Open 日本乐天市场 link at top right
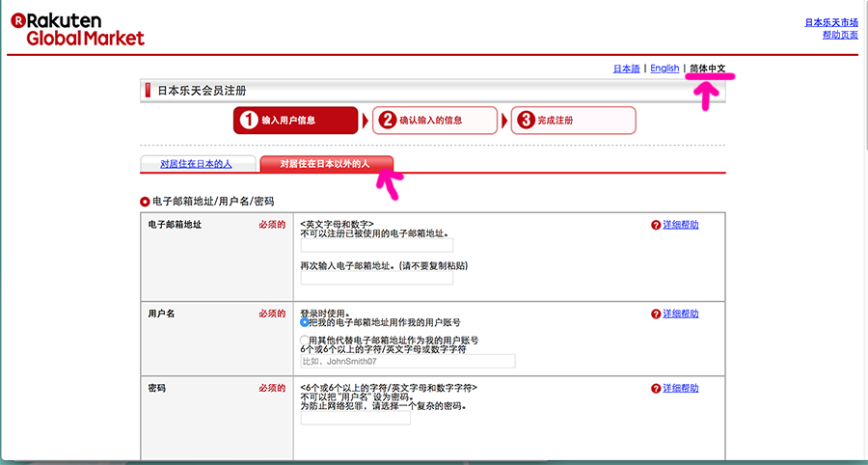This screenshot has height=465, width=868. (831, 22)
